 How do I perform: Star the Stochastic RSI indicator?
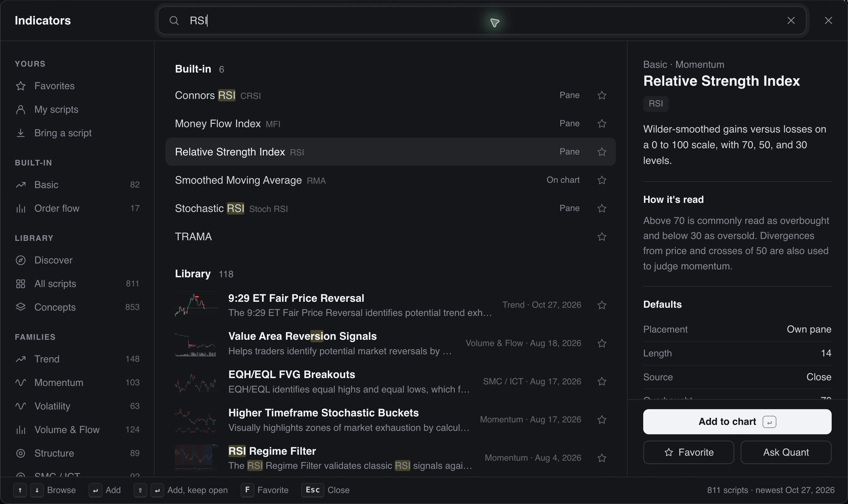(602, 208)
